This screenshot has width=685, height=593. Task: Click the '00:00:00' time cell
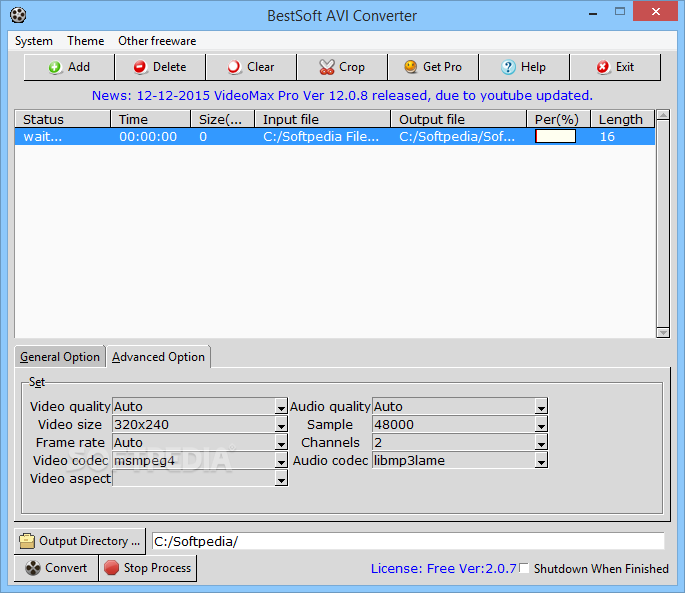(x=148, y=137)
